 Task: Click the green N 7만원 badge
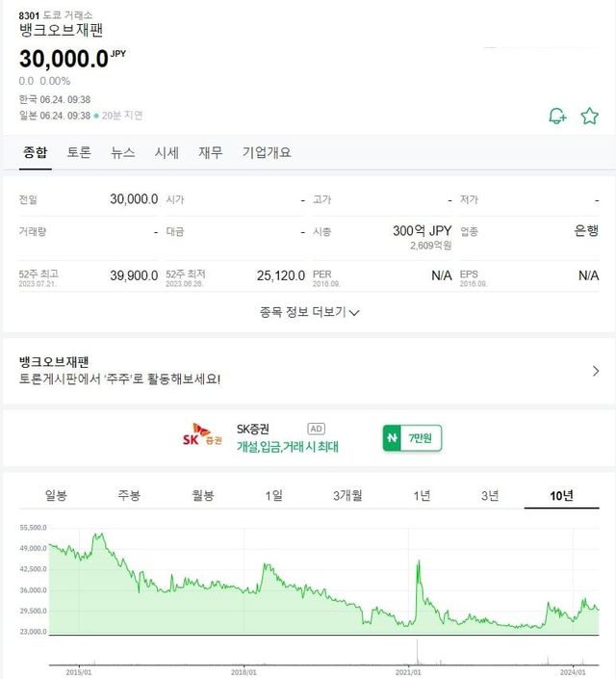pos(413,438)
